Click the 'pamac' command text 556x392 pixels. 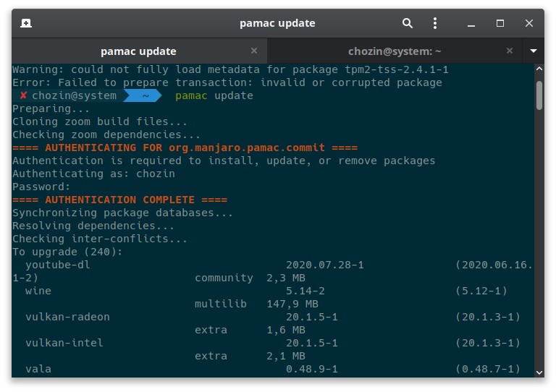pos(191,95)
